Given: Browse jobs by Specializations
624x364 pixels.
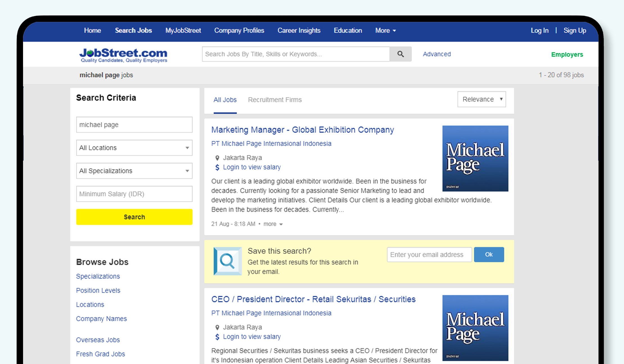Looking at the screenshot, I should (x=98, y=276).
